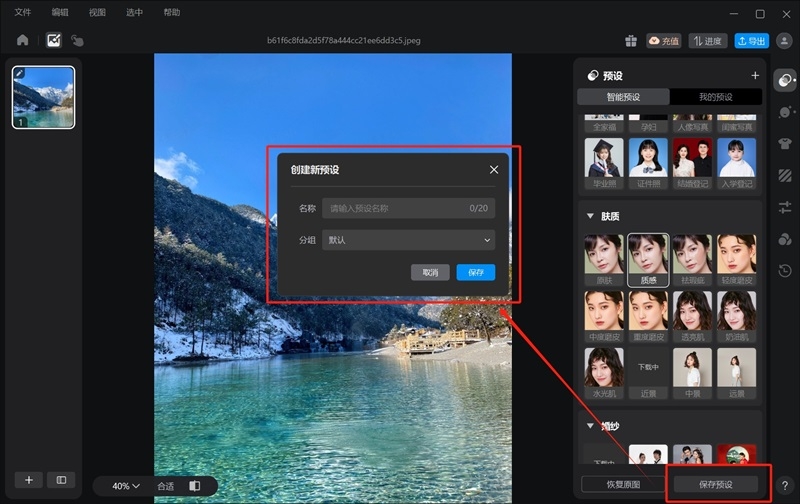Add an image with the plus button

pyautogui.click(x=29, y=480)
